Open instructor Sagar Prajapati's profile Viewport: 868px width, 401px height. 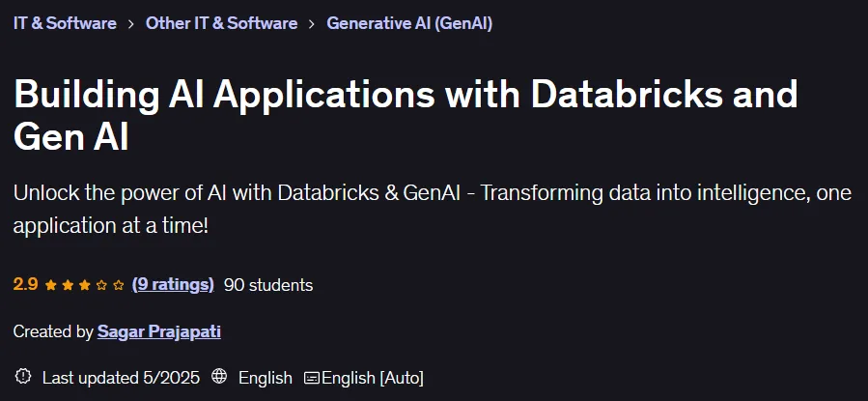click(x=159, y=331)
